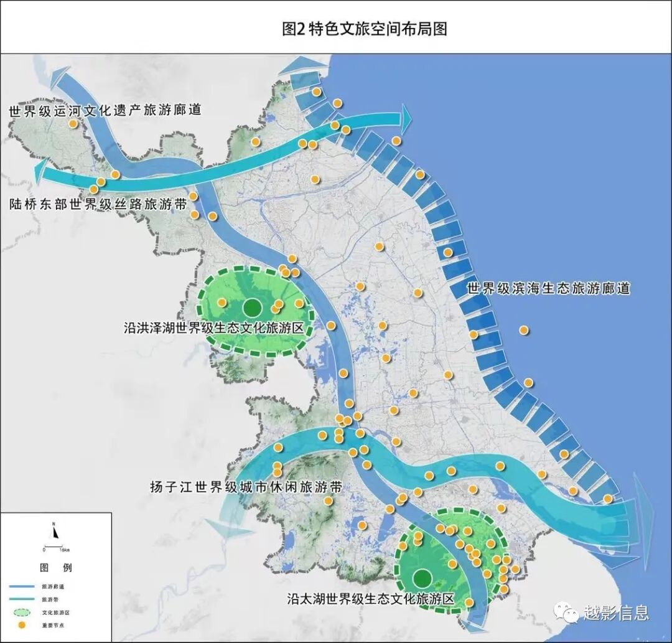This screenshot has height=643, width=672.
Task: Click the 旅游带 legend line symbol
Action: click(22, 599)
